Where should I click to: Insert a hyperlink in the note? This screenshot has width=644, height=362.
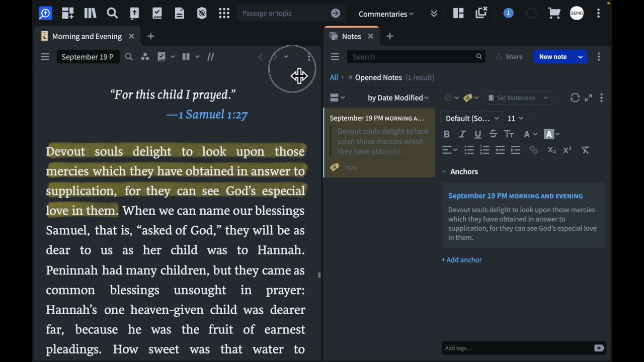(x=533, y=150)
